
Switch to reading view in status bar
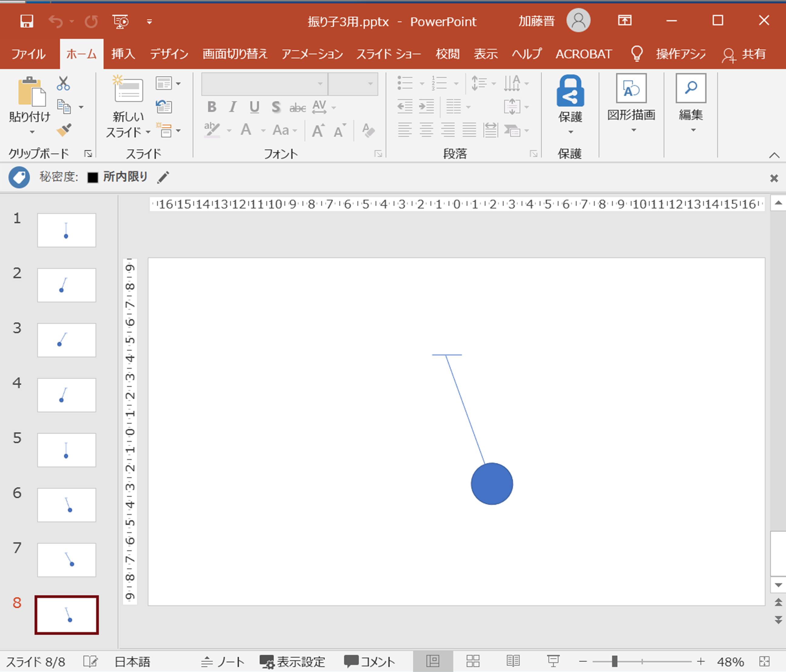(513, 661)
